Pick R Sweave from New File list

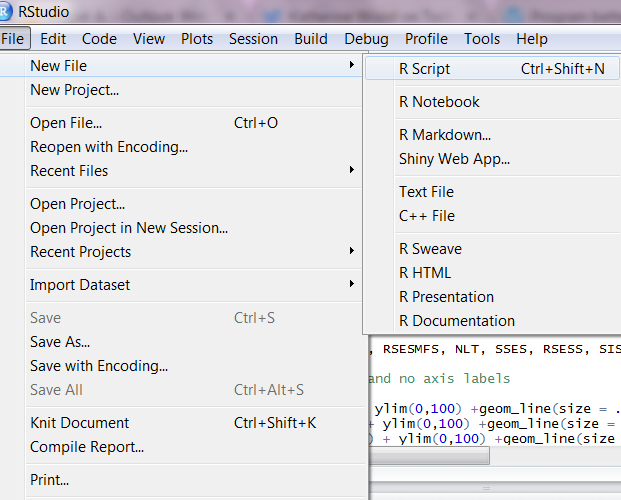(x=430, y=249)
